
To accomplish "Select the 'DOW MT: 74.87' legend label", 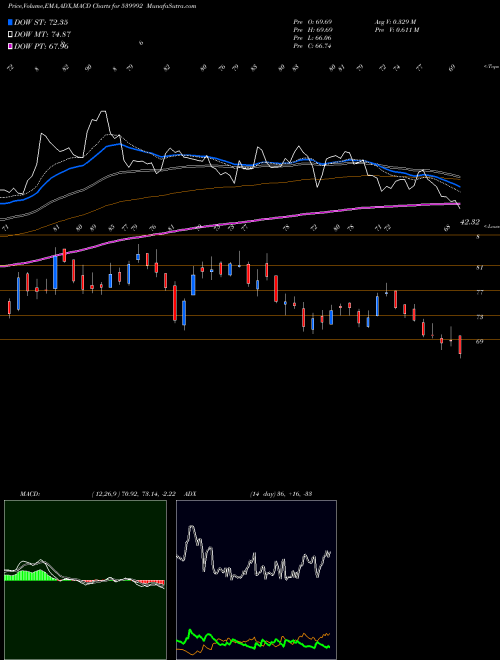I will (x=43, y=35).
